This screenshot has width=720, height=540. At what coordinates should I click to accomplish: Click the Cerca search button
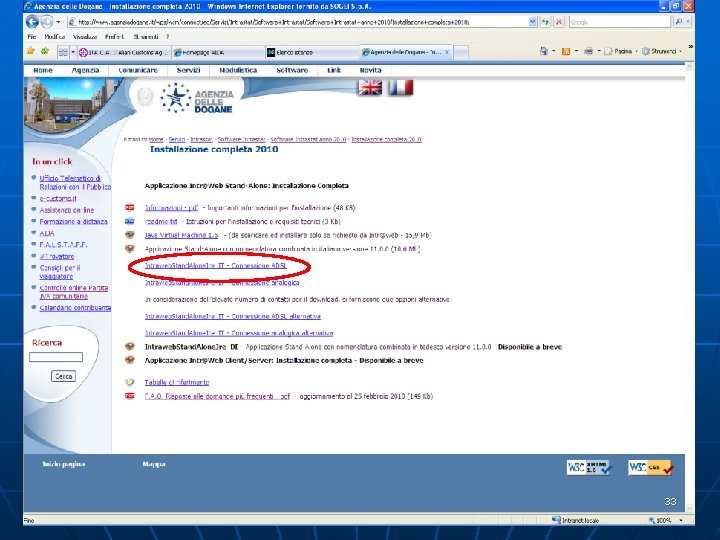click(63, 376)
